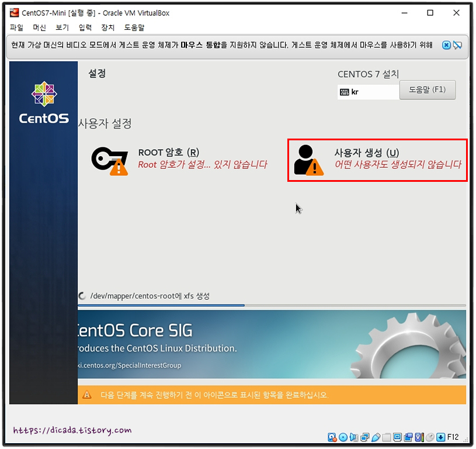Open the 파일 menu
This screenshot has width=476, height=449.
coord(16,27)
